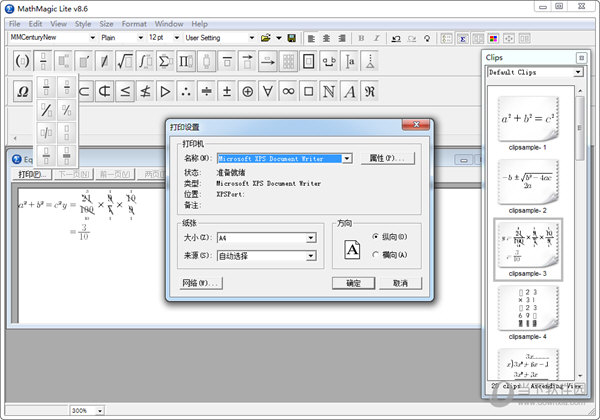Set center alignment in toolbar

[326, 38]
